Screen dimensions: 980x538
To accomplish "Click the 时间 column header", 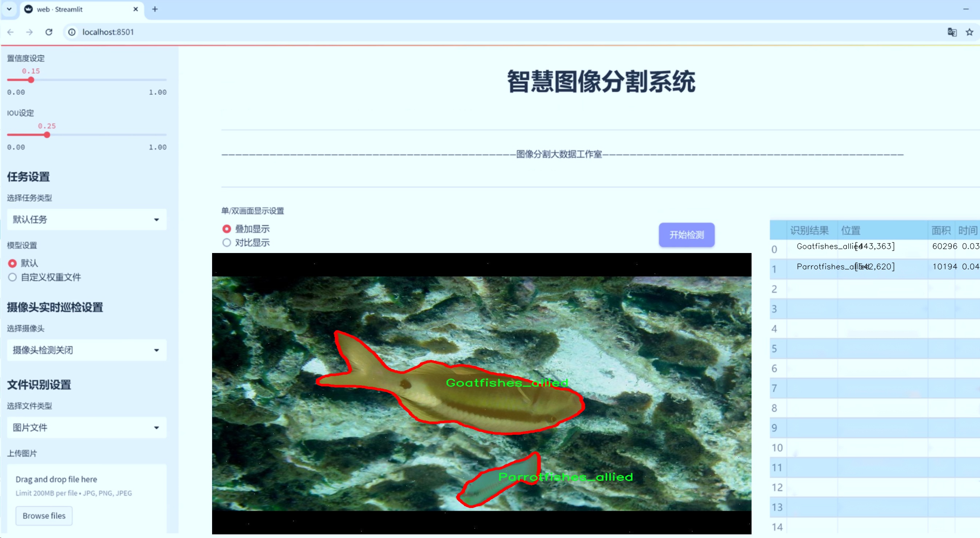I will [968, 230].
